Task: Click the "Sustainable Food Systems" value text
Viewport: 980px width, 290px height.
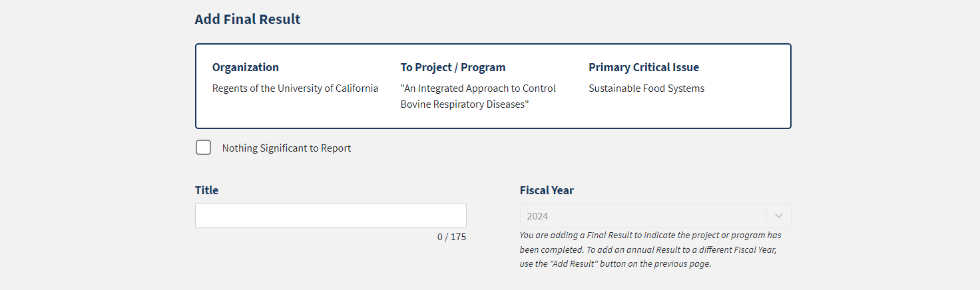Action: point(646,88)
